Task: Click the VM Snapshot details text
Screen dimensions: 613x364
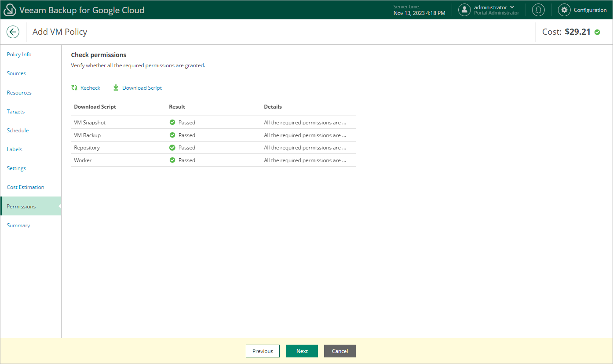Action: point(305,123)
